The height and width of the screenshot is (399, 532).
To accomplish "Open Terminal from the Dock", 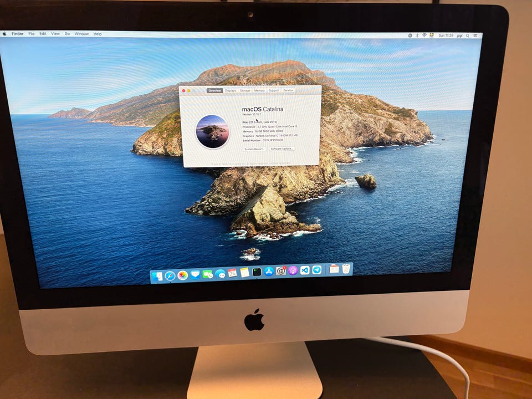I will tap(257, 272).
